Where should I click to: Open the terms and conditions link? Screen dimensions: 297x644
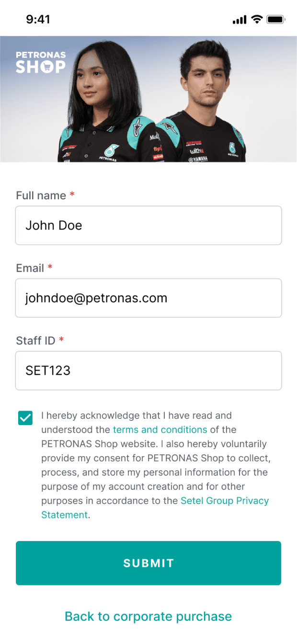(160, 429)
